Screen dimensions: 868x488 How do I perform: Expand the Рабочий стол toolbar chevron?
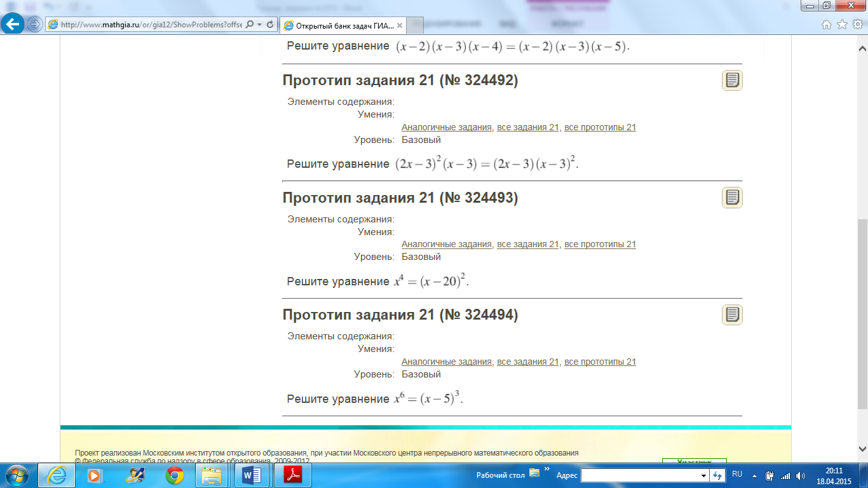tap(547, 469)
